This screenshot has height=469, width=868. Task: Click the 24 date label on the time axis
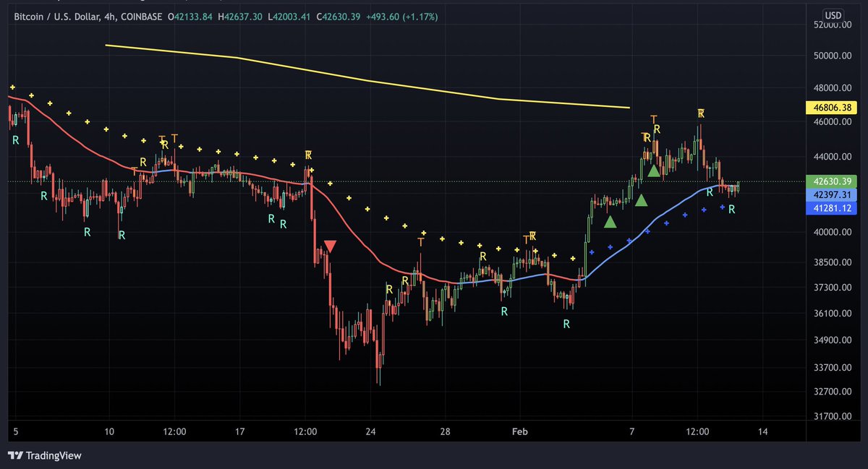pos(370,431)
